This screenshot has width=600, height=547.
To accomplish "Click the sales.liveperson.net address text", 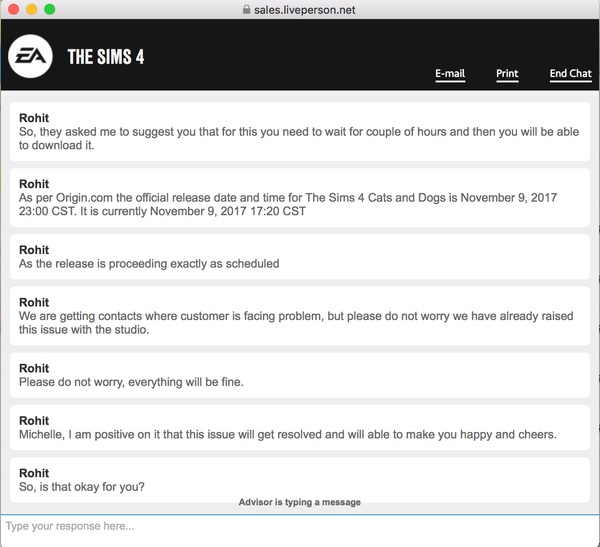I will pos(305,10).
